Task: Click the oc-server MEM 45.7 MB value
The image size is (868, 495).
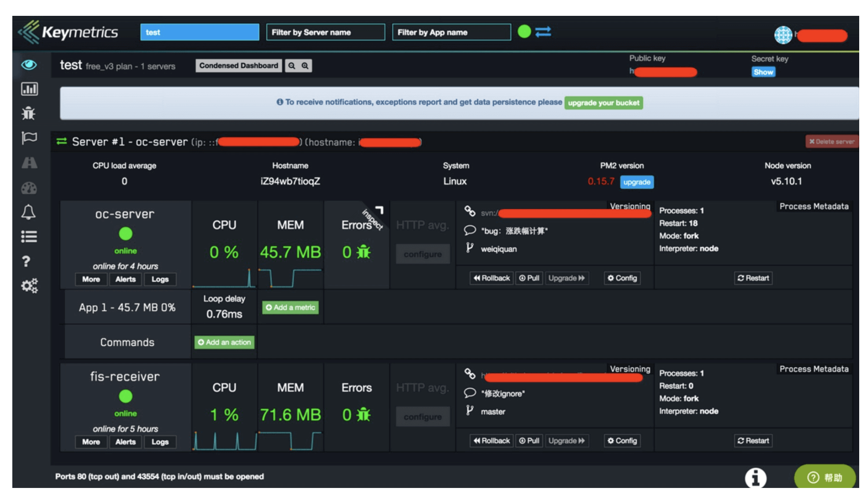Action: [291, 252]
